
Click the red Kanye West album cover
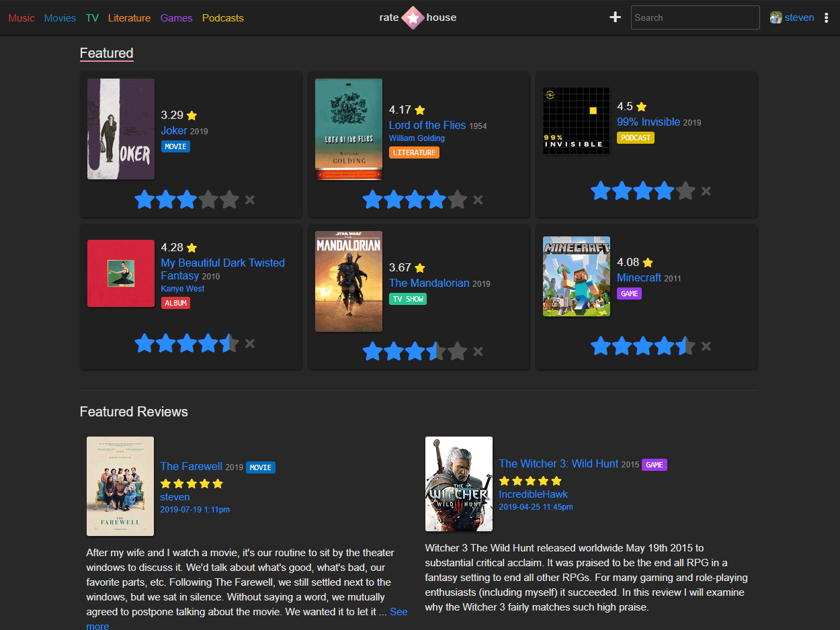click(x=121, y=273)
